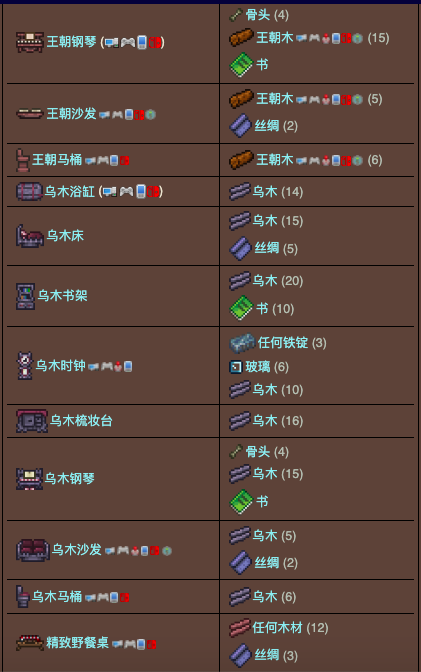Follow the 任何木材 ingredient link
Viewport: 421px width, 672px height.
(x=277, y=628)
